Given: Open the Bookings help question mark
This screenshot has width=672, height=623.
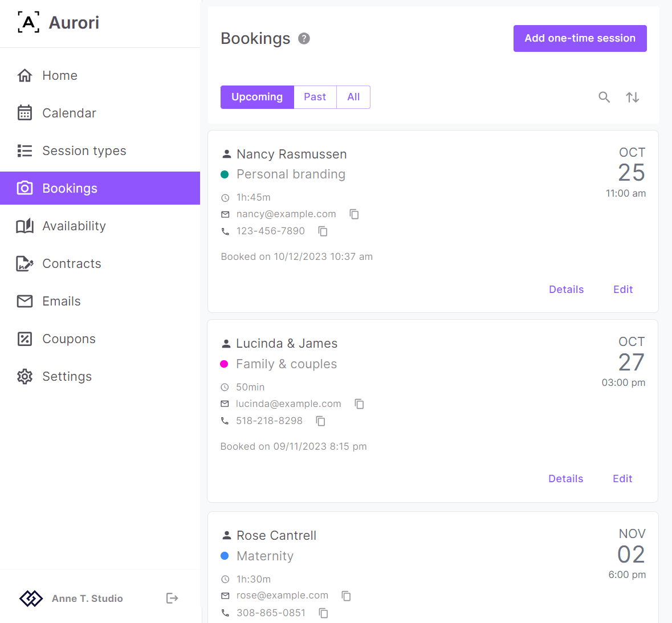Looking at the screenshot, I should [304, 39].
